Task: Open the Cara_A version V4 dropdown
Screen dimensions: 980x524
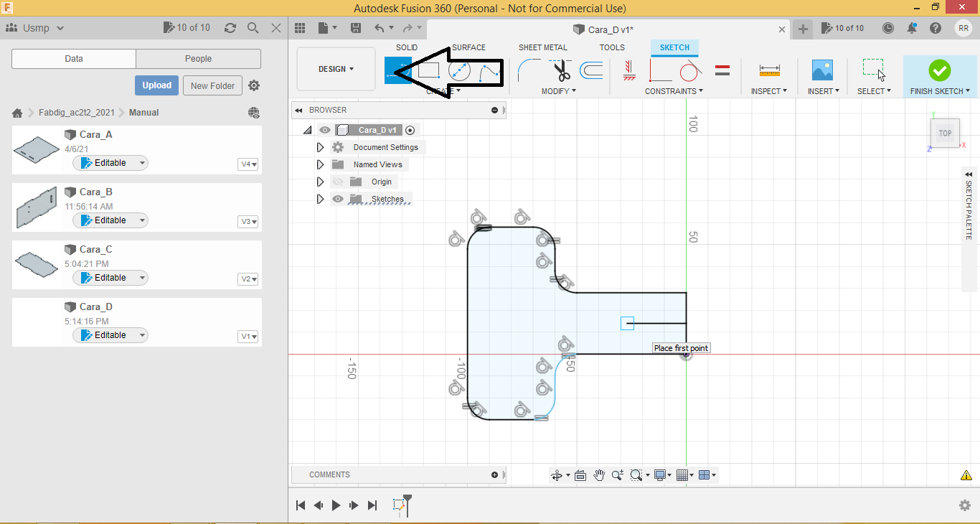Action: tap(248, 164)
